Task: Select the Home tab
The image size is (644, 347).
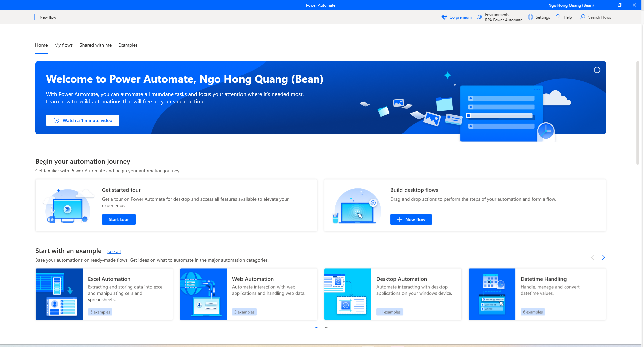Action: tap(41, 45)
